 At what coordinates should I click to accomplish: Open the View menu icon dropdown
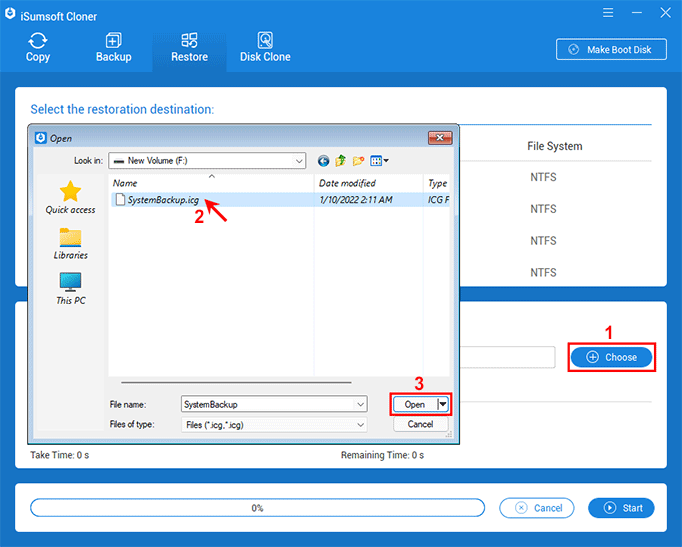tap(379, 161)
